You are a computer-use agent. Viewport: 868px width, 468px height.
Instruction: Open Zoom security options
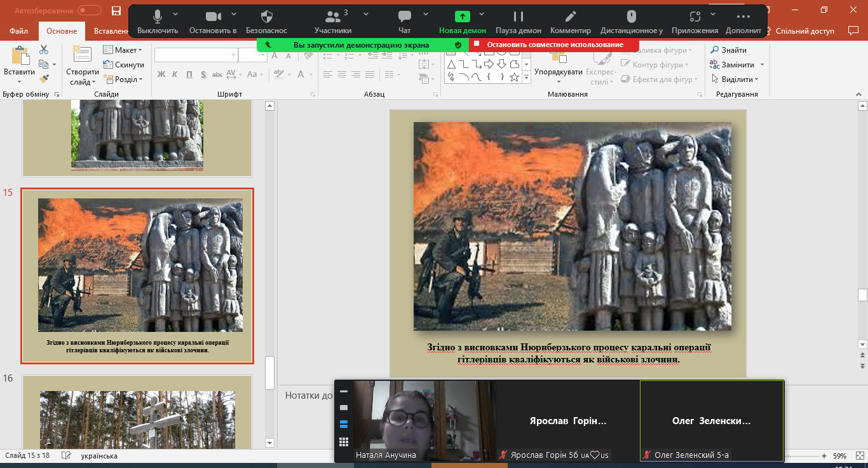(x=267, y=20)
